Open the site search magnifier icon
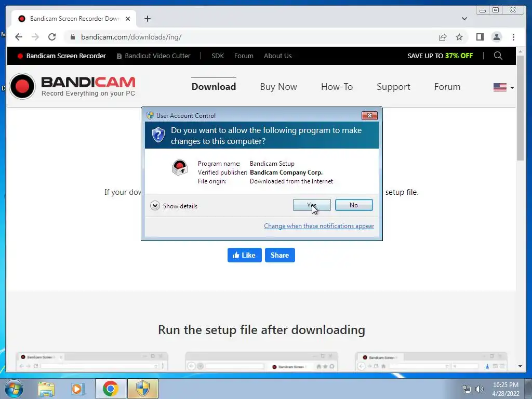 click(498, 56)
